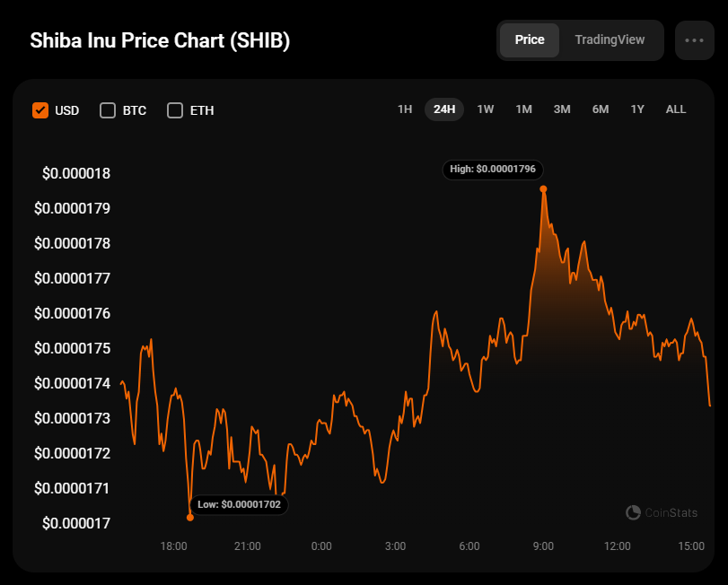Select the 1W time range
Viewport: 728px width, 585px height.
[486, 109]
